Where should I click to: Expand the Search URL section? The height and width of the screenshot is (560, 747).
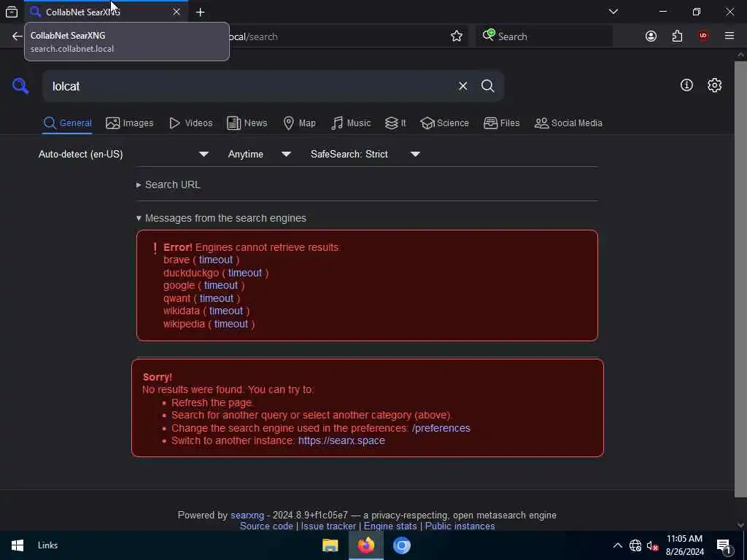pyautogui.click(x=169, y=184)
